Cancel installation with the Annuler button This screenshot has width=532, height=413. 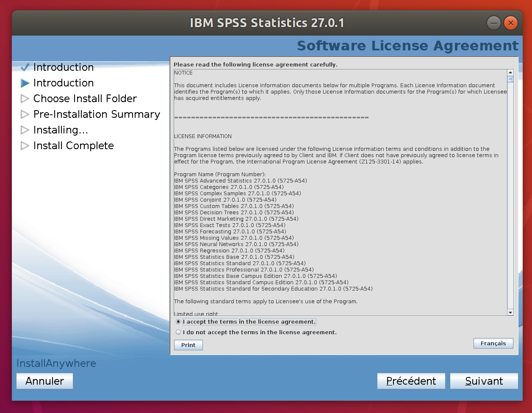coord(44,381)
